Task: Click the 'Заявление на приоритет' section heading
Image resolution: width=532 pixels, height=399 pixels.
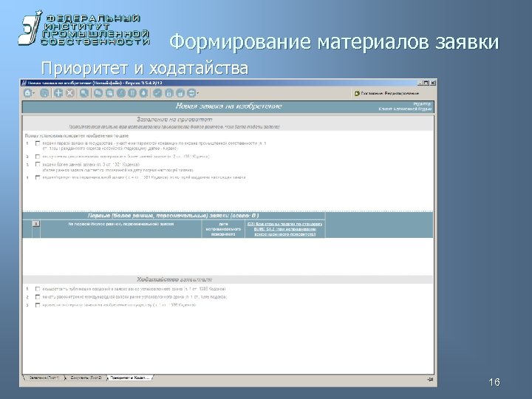Action: [x=174, y=120]
